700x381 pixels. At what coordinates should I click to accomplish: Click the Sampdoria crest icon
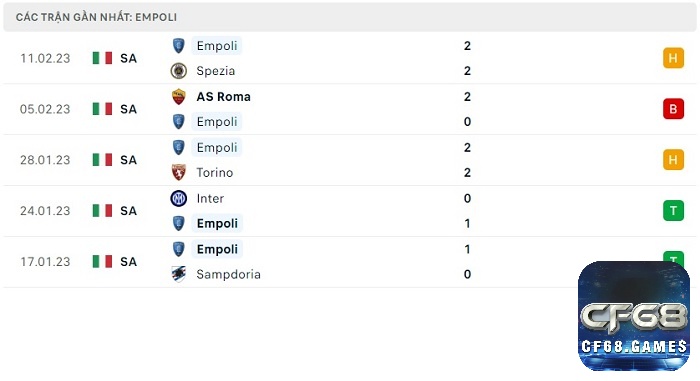[179, 274]
